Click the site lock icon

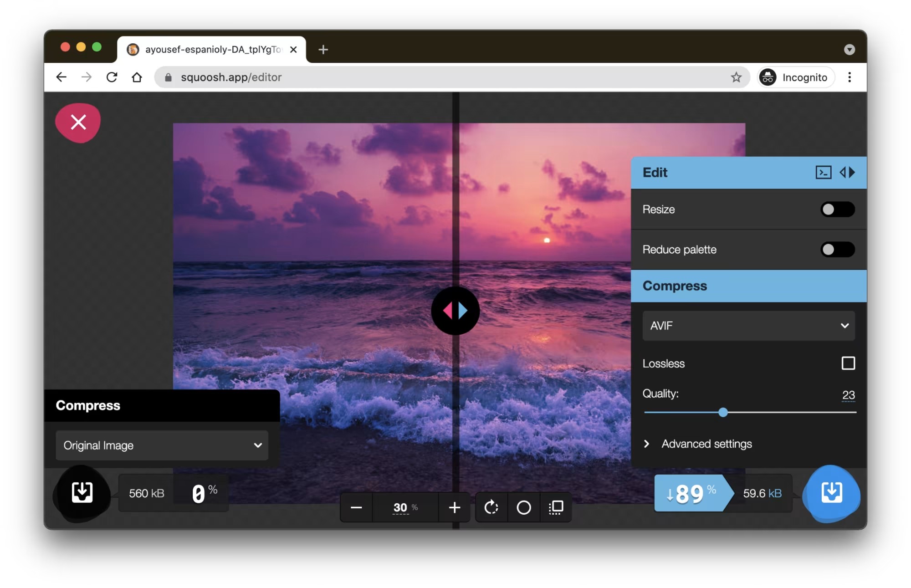click(x=168, y=77)
